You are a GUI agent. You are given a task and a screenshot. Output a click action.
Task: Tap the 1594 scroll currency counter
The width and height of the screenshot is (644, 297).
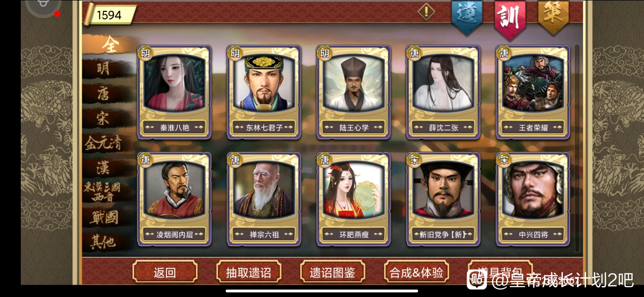point(110,15)
